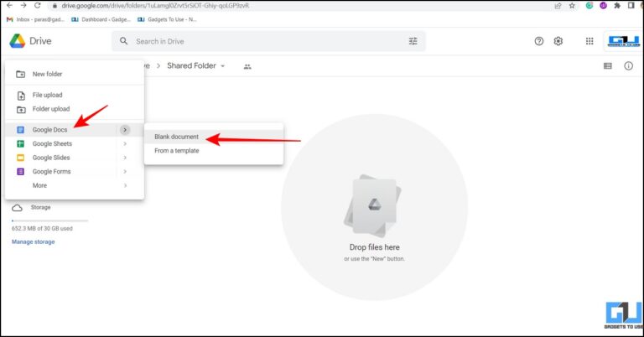Image resolution: width=644 pixels, height=337 pixels.
Task: Click the Google Slides yellow icon
Action: point(20,158)
